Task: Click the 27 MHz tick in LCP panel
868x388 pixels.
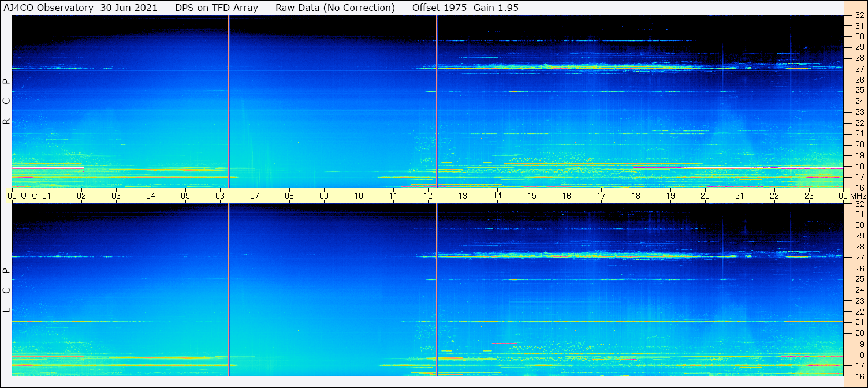Action: [x=859, y=258]
